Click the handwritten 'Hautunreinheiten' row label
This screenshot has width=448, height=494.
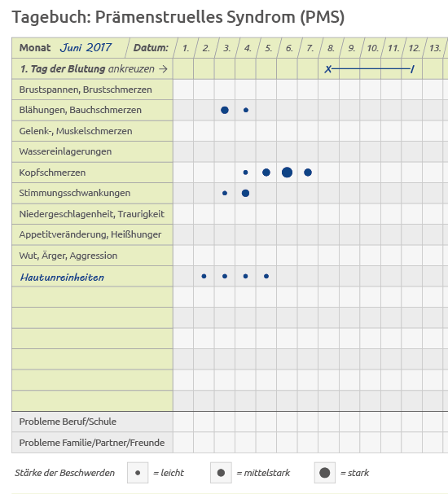62,278
